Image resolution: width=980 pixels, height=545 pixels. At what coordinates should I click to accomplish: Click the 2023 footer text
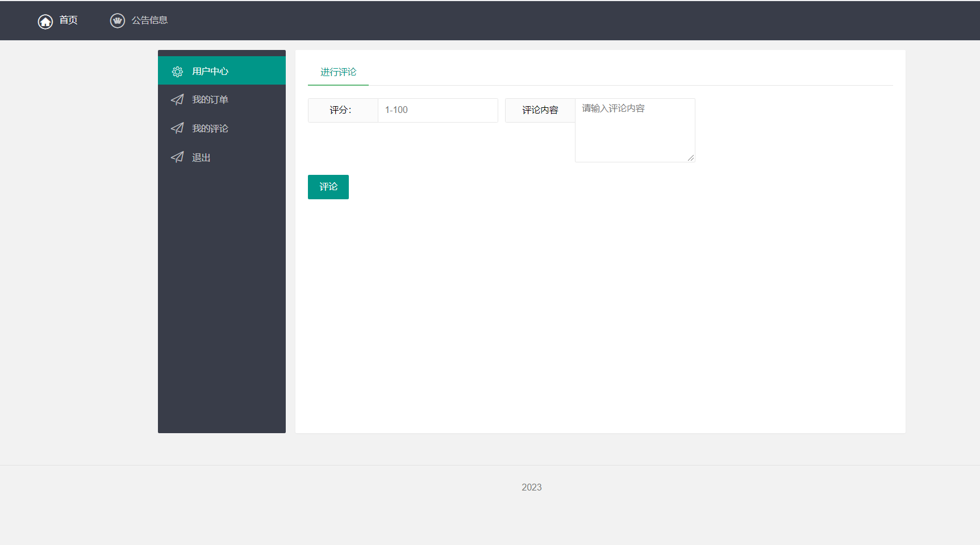tap(532, 487)
